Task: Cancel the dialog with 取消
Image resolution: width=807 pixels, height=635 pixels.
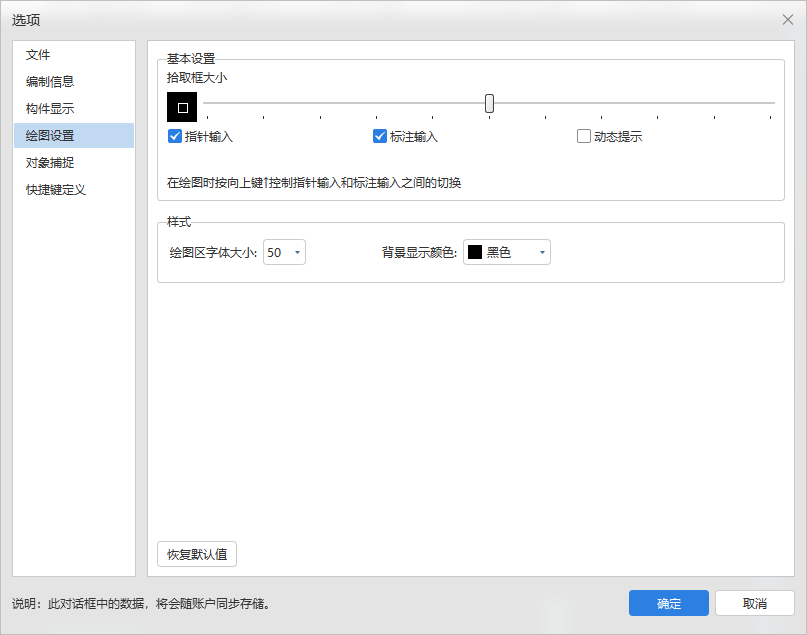Action: click(755, 603)
